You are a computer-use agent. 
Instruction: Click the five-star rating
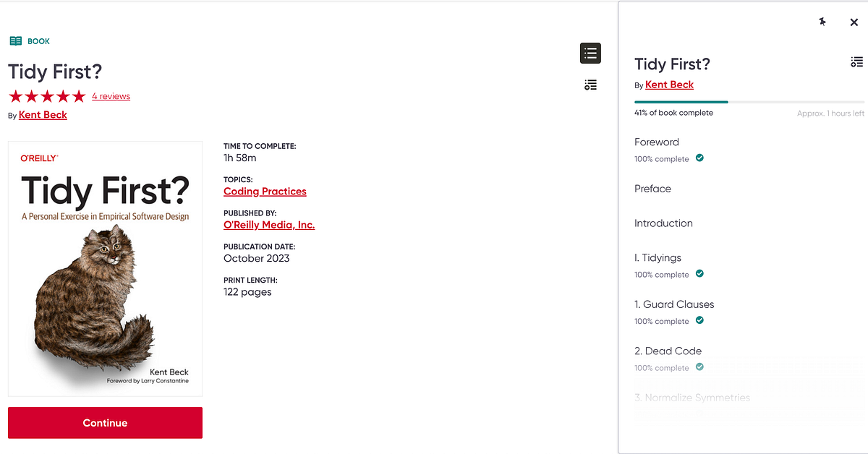coord(47,96)
